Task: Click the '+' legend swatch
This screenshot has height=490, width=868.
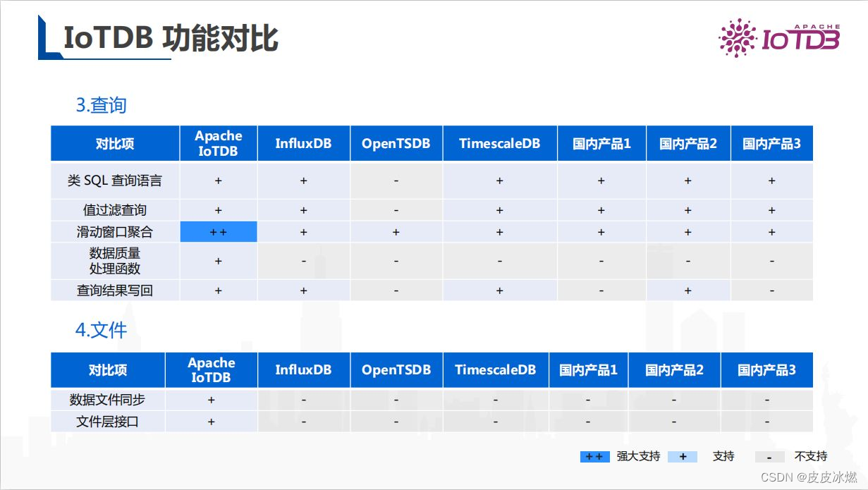Action: 683,457
